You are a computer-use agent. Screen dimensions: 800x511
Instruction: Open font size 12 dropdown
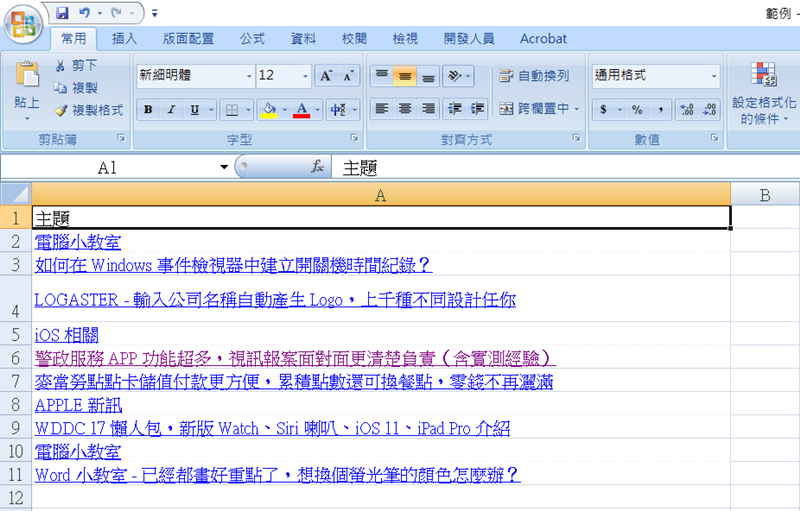(x=306, y=76)
